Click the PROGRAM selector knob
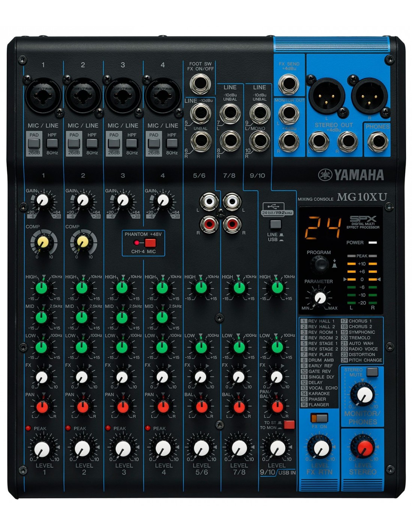 (319, 264)
